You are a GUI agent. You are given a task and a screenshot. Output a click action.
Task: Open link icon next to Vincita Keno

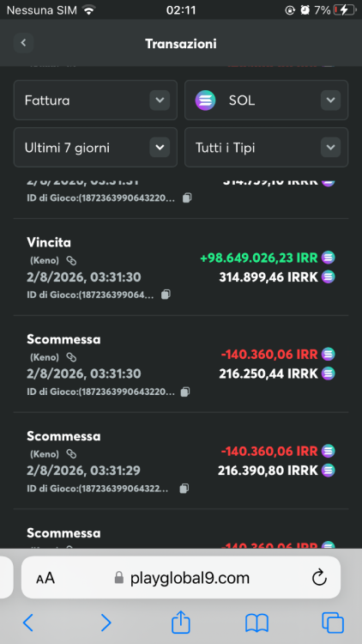[71, 261]
